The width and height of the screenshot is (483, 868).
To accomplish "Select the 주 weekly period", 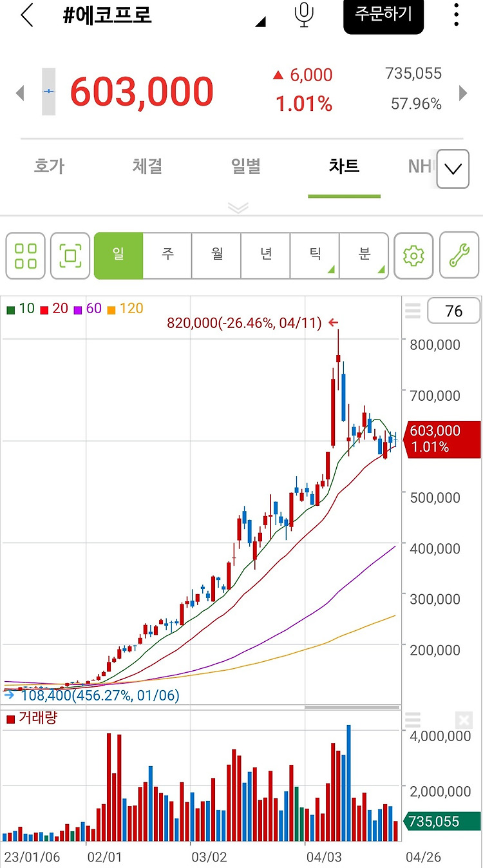I will click(x=167, y=256).
